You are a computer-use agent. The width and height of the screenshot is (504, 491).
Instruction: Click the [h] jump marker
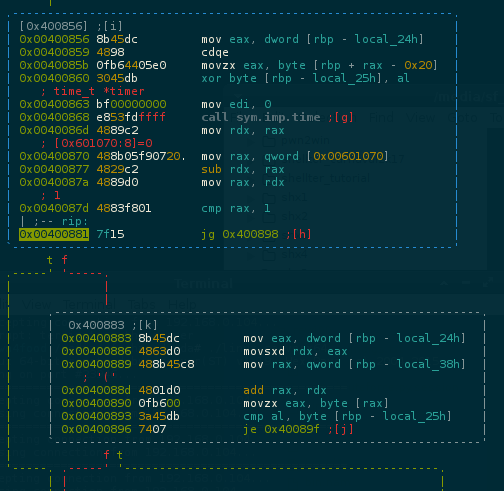[302, 234]
